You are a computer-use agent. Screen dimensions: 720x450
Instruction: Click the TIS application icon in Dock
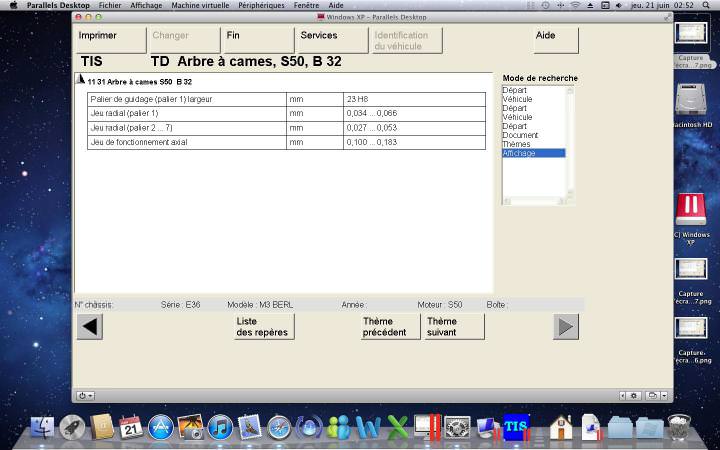516,427
